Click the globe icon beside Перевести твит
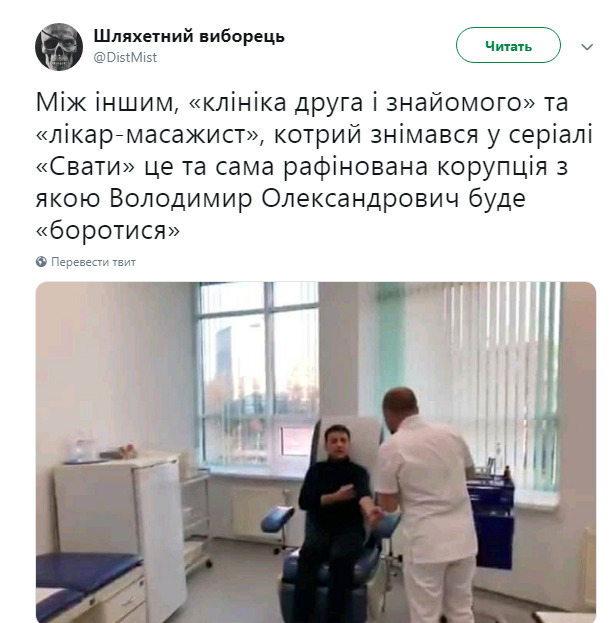Image resolution: width=611 pixels, height=623 pixels. 41,262
